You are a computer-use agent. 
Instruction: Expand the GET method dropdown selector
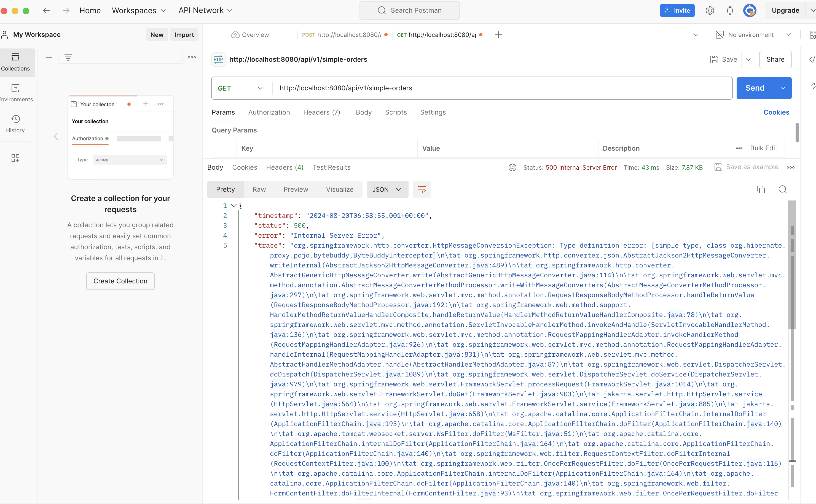pyautogui.click(x=261, y=88)
